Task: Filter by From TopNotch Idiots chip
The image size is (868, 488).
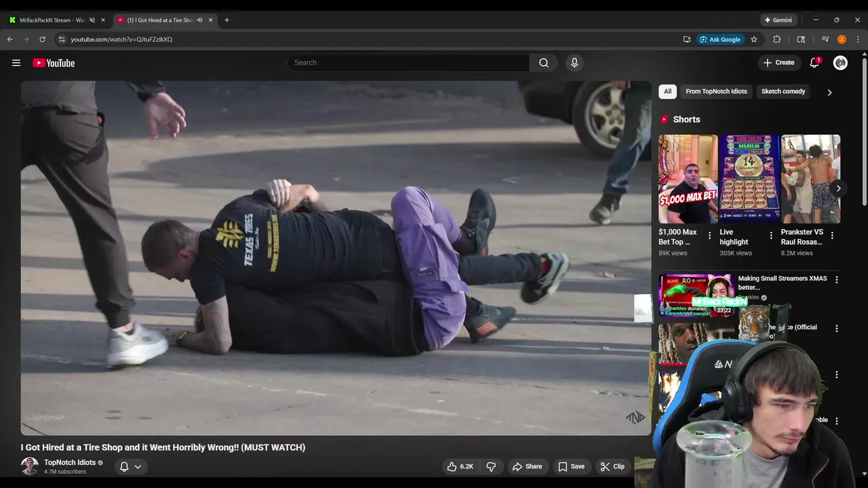Action: tap(716, 91)
